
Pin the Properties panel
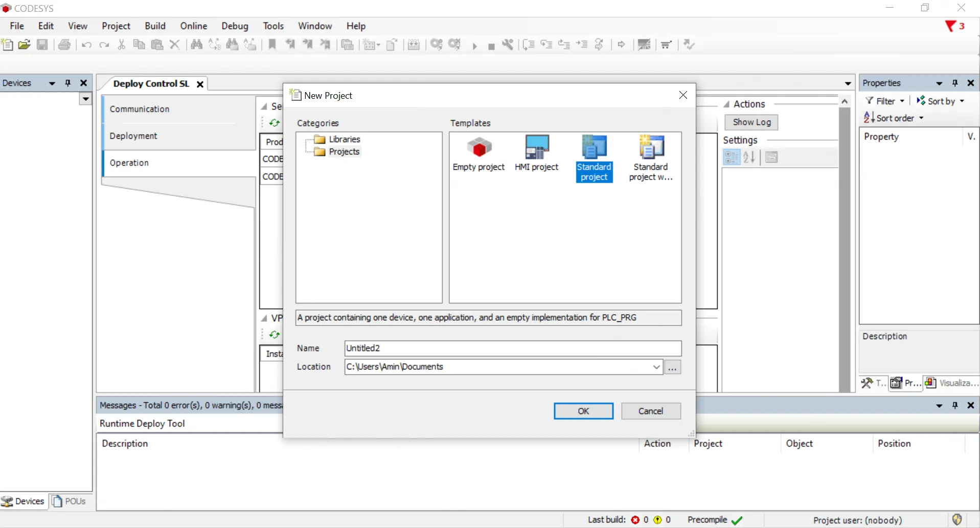point(954,83)
